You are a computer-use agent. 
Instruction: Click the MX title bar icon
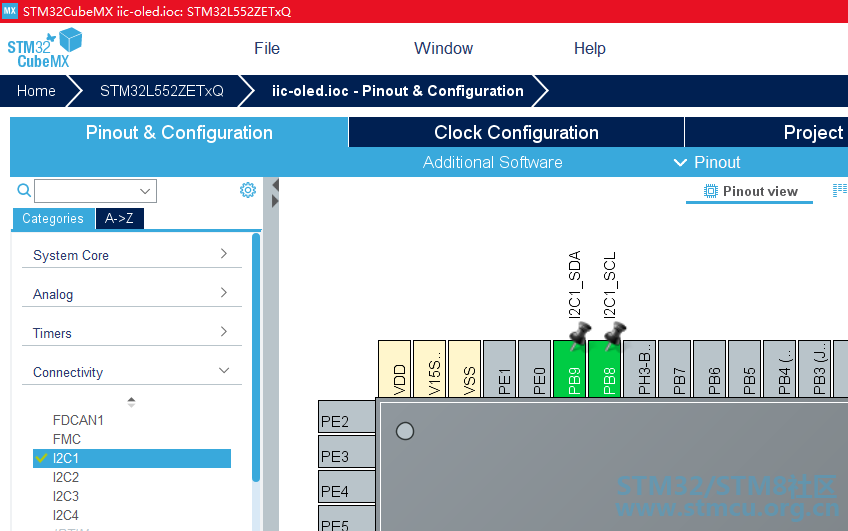click(10, 11)
